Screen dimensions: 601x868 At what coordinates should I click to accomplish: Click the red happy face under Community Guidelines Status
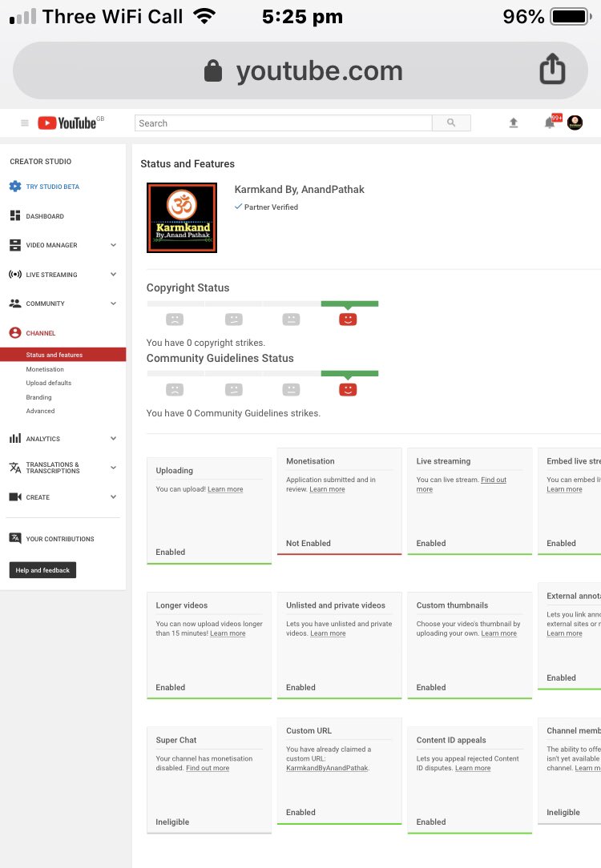coord(348,390)
